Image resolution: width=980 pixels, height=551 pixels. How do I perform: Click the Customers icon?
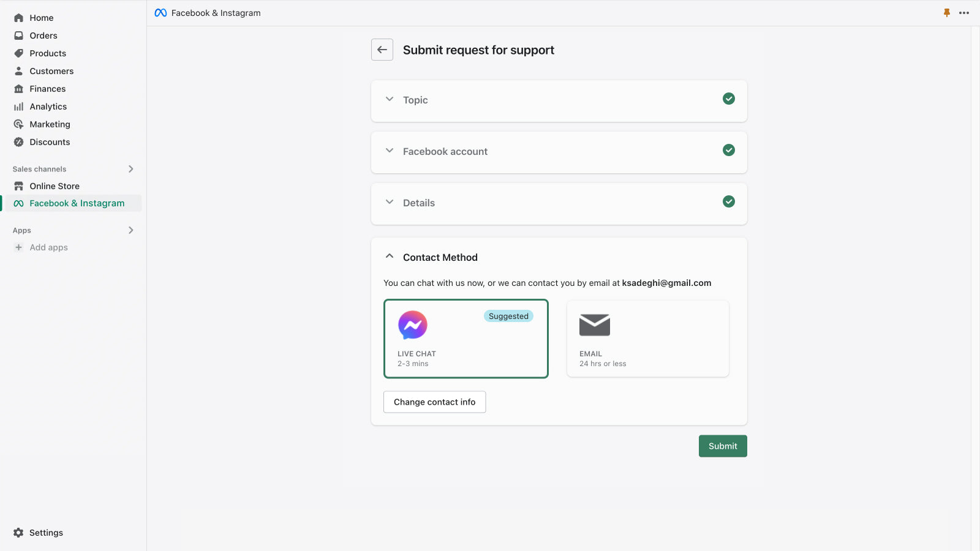tap(18, 71)
